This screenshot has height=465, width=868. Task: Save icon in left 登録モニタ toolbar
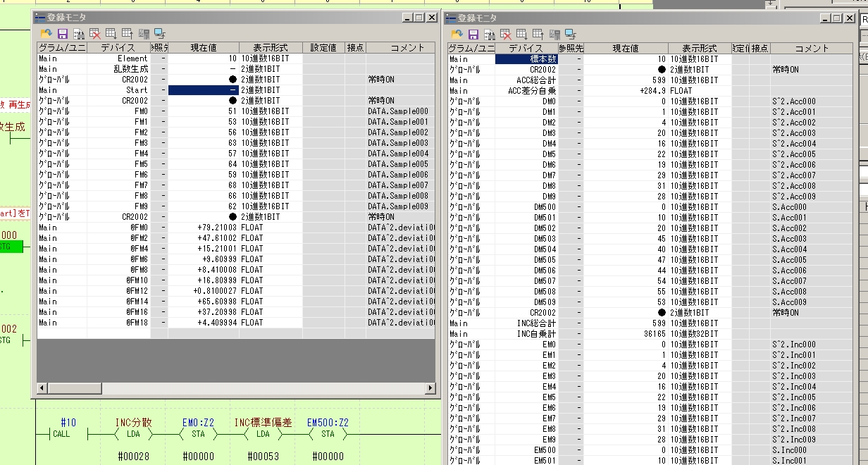63,33
